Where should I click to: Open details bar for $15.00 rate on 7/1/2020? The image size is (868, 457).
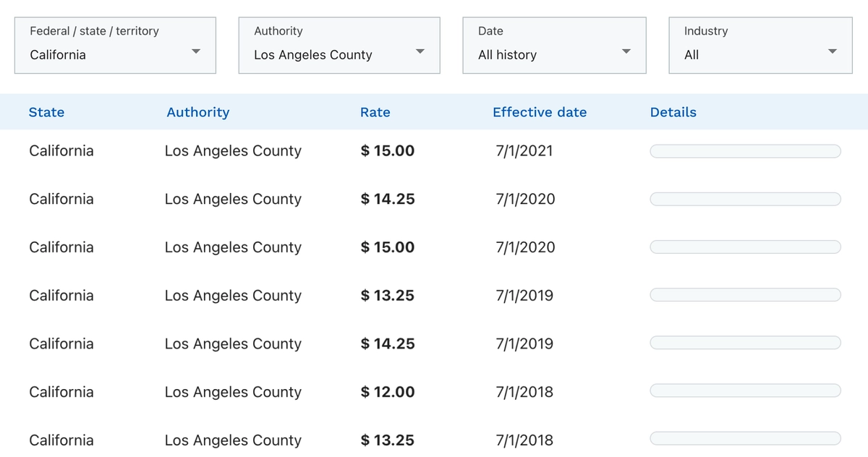point(745,247)
